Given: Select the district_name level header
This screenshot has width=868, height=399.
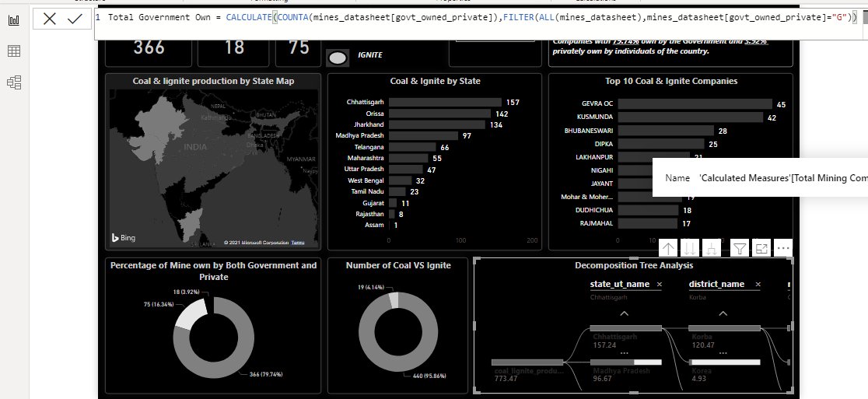Looking at the screenshot, I should [x=716, y=285].
